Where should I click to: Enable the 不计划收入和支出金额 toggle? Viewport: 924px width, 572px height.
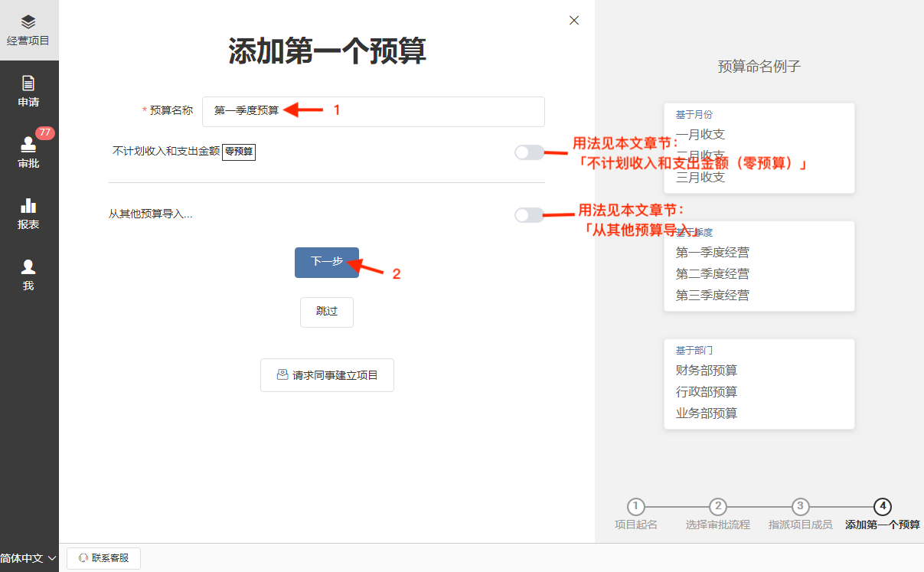(x=528, y=152)
